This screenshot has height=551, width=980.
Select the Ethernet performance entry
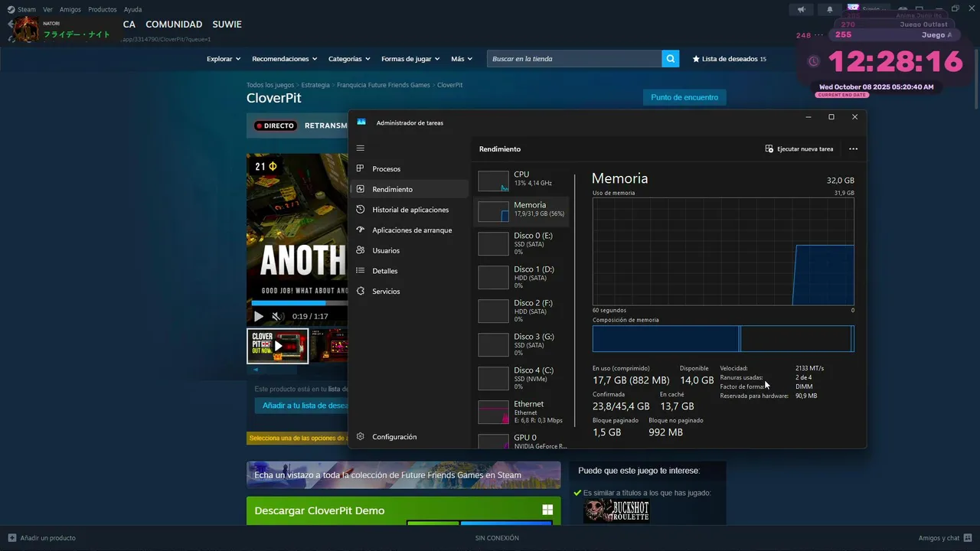coord(521,412)
